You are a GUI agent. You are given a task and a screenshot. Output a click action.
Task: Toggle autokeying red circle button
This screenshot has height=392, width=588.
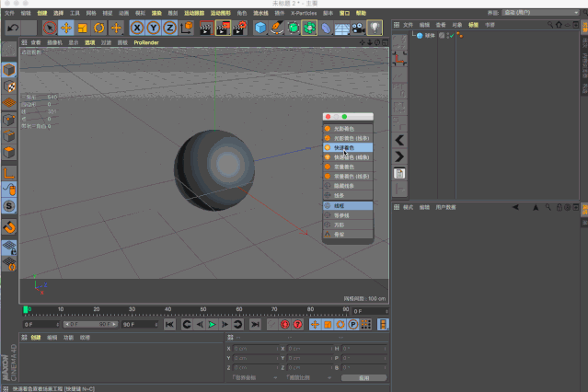pos(298,325)
